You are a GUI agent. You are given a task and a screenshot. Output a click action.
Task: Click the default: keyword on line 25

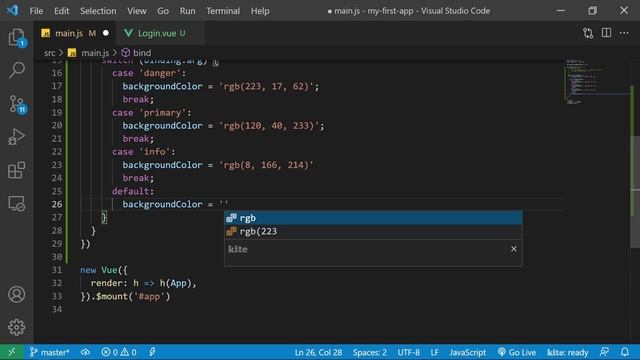pyautogui.click(x=133, y=191)
